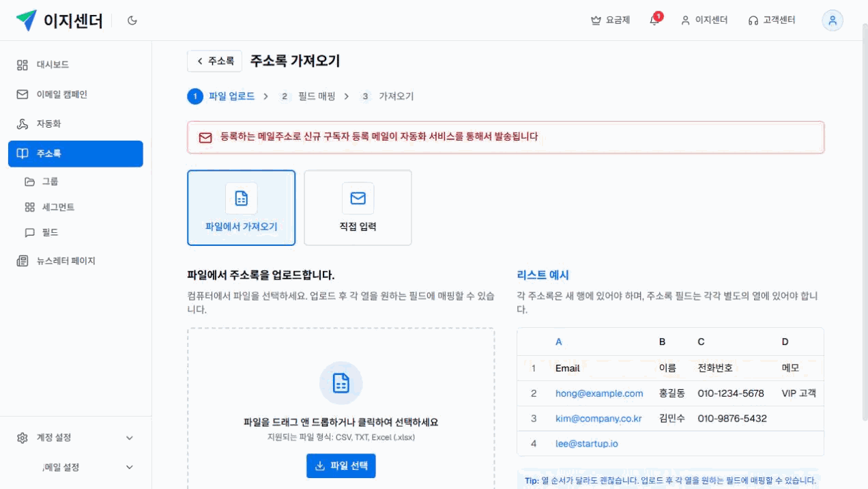Click the automation icon beside 자동화
Screen dimensions: 868x489
23,124
